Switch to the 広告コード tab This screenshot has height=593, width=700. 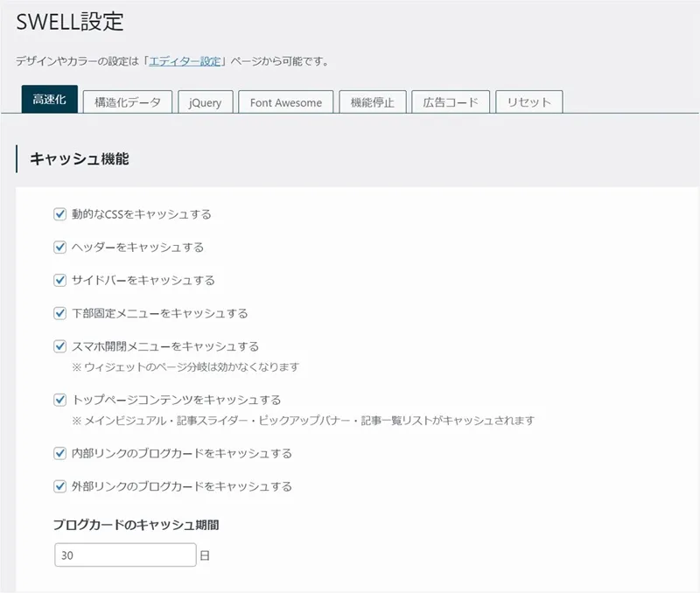(450, 102)
